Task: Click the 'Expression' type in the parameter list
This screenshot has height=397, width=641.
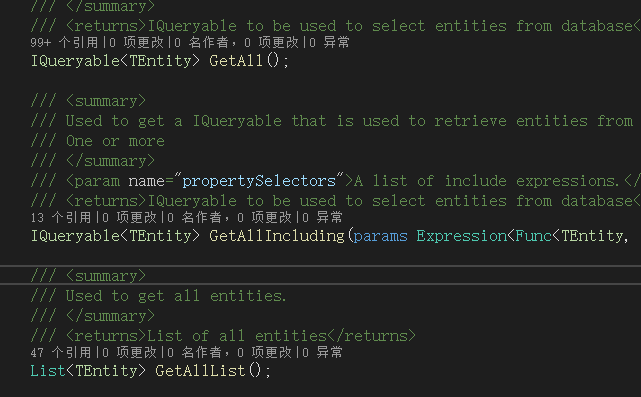Action: (x=462, y=236)
